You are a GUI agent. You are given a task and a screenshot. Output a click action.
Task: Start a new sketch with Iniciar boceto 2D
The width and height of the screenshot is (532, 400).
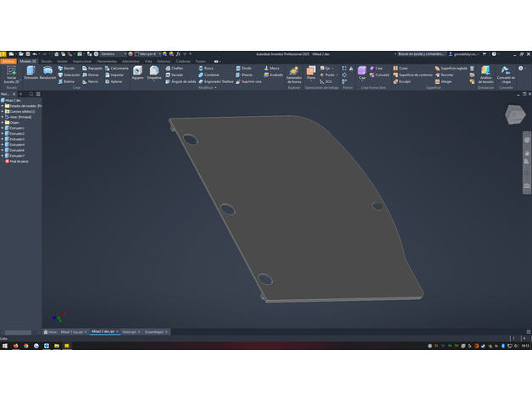(x=12, y=75)
